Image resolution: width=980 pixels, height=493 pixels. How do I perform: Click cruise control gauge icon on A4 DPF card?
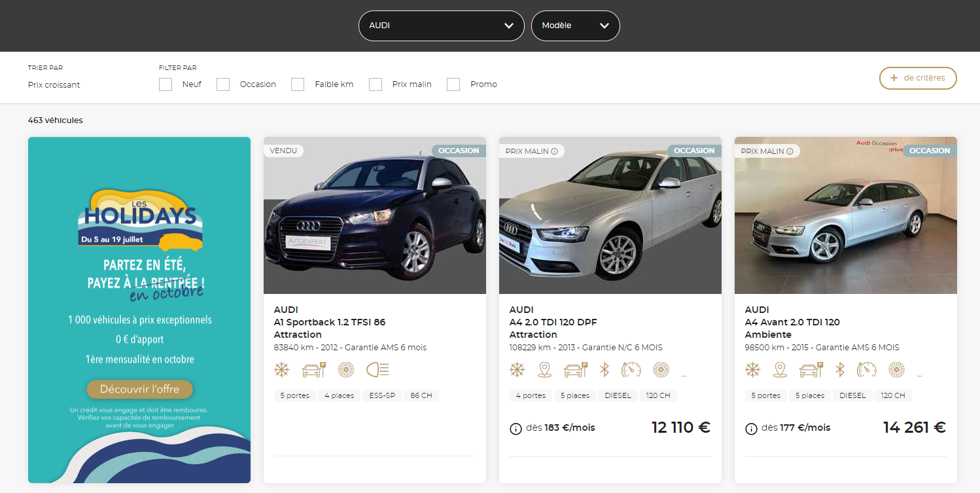coord(631,370)
